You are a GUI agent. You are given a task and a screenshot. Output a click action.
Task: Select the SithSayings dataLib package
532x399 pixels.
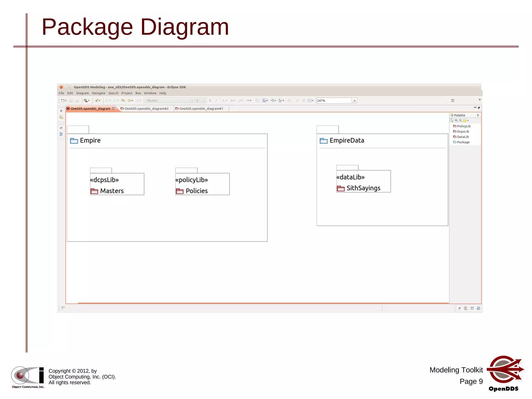click(x=363, y=188)
